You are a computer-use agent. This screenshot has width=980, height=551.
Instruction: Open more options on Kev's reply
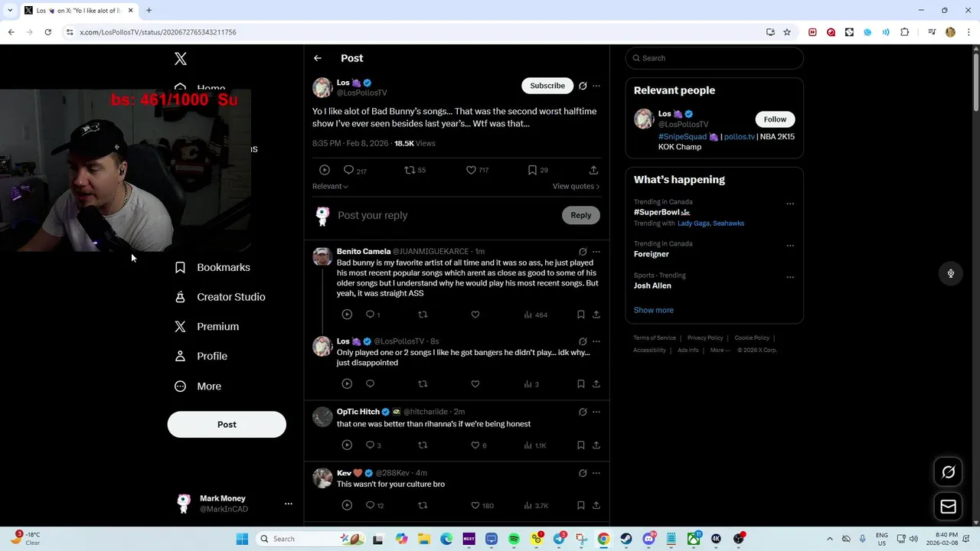596,474
